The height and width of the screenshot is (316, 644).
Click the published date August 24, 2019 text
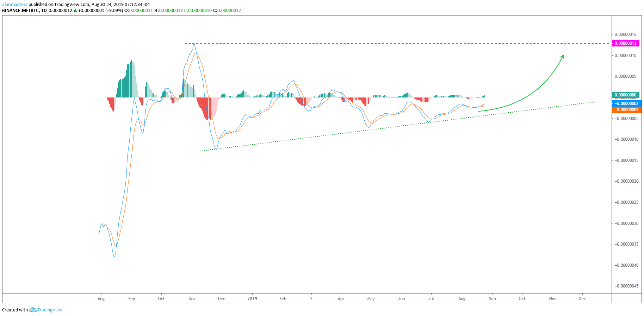click(x=107, y=5)
